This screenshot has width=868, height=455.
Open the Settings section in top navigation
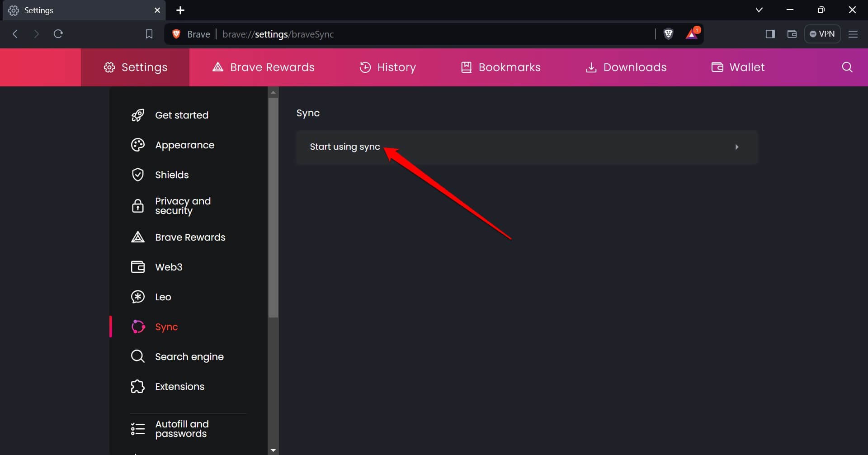click(135, 67)
